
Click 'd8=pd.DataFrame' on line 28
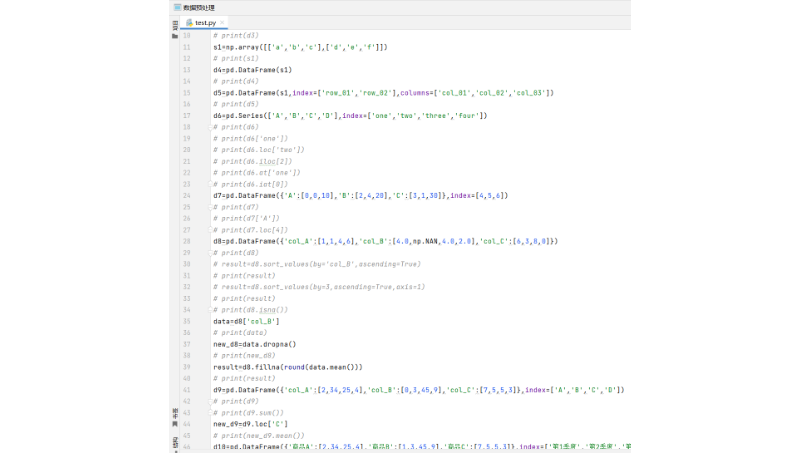click(244, 241)
